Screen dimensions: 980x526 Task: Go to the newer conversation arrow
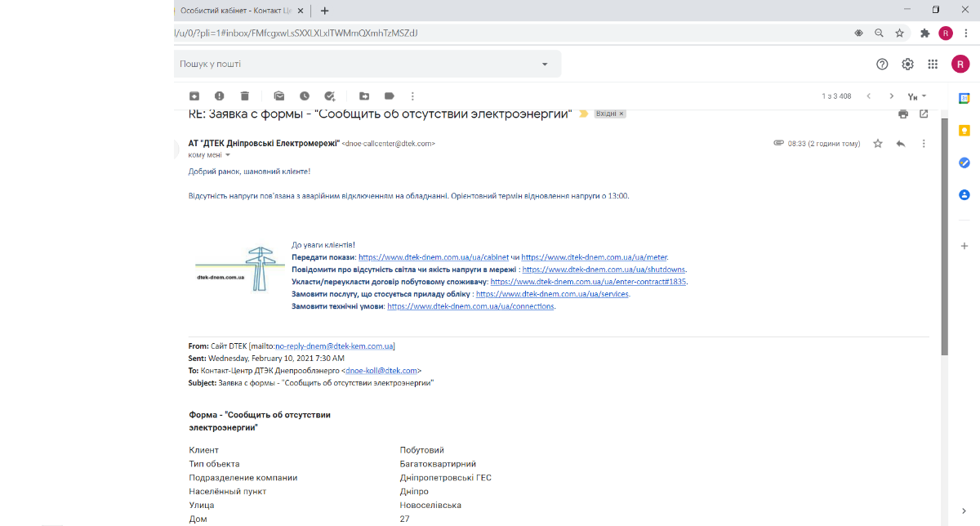pos(868,96)
